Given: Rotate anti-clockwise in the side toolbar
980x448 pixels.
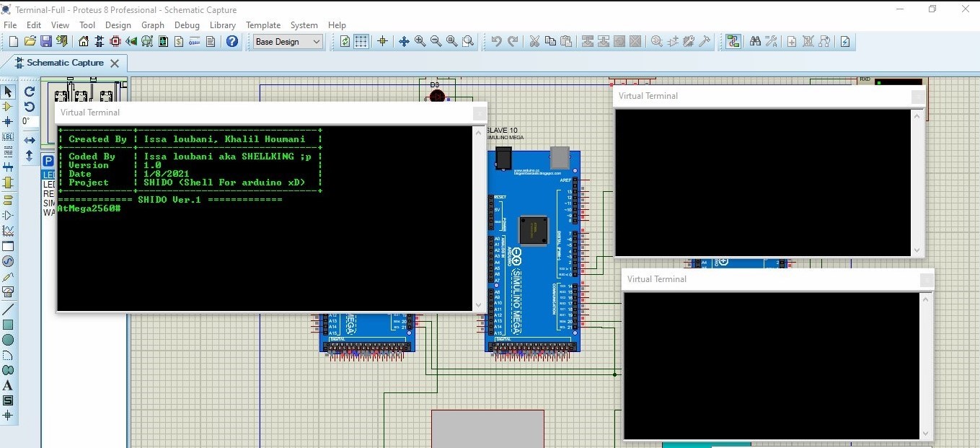Looking at the screenshot, I should tap(30, 107).
